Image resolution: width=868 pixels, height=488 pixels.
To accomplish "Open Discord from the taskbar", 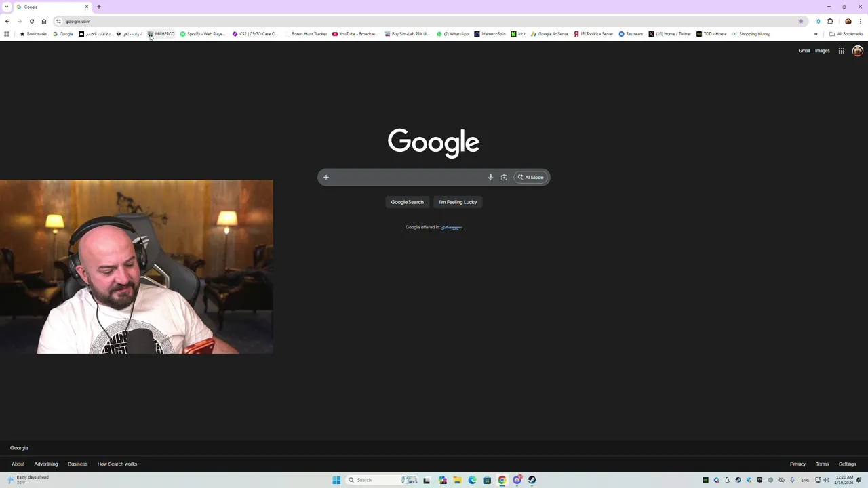I will tap(517, 480).
